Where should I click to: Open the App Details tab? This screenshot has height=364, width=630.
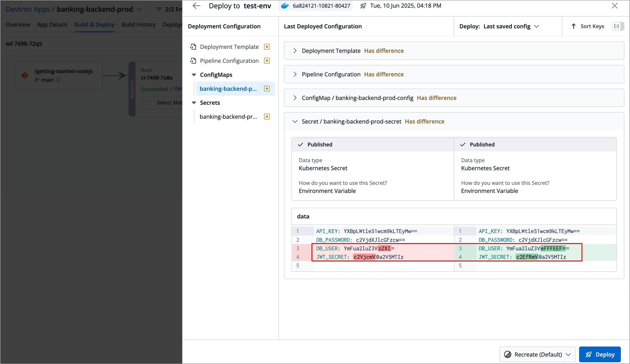[x=52, y=25]
